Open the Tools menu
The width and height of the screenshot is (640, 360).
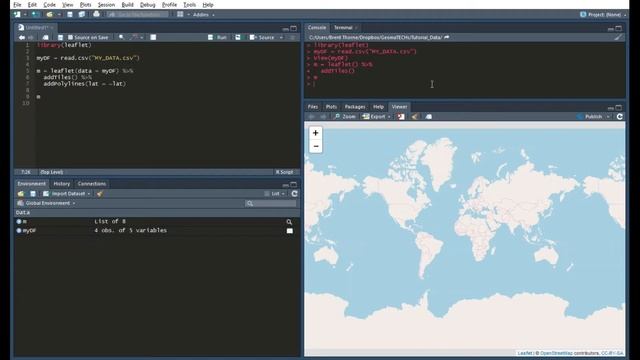[x=189, y=5]
